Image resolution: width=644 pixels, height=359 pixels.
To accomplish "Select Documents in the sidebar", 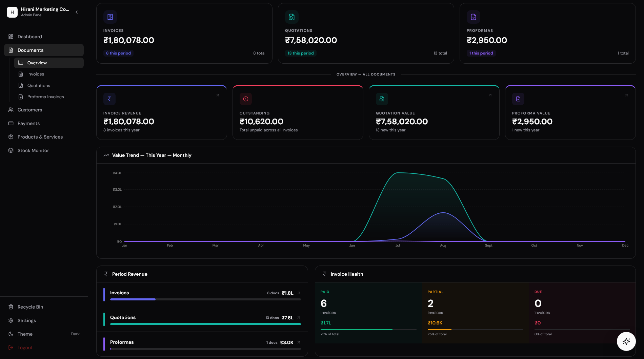I will (x=44, y=50).
